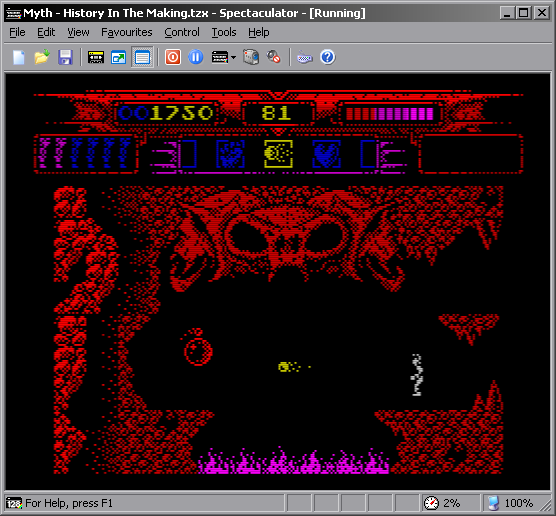
Task: Click the 'For Help, press F1' status text
Action: tap(69, 503)
